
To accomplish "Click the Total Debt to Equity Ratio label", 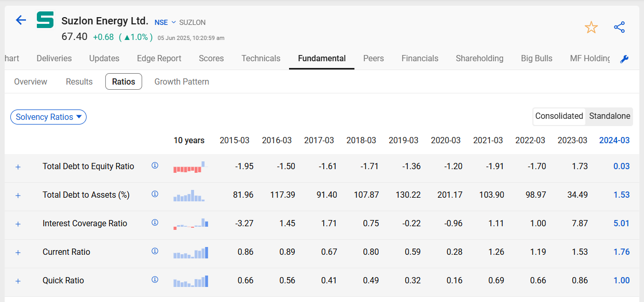I will click(x=88, y=167).
